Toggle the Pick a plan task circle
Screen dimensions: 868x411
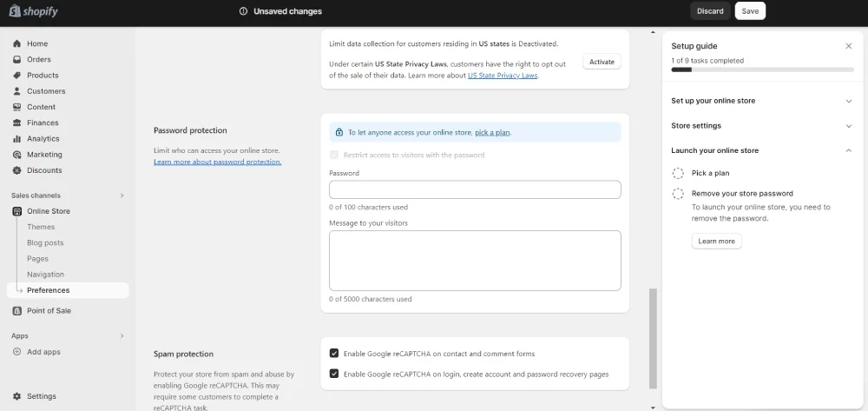click(679, 173)
